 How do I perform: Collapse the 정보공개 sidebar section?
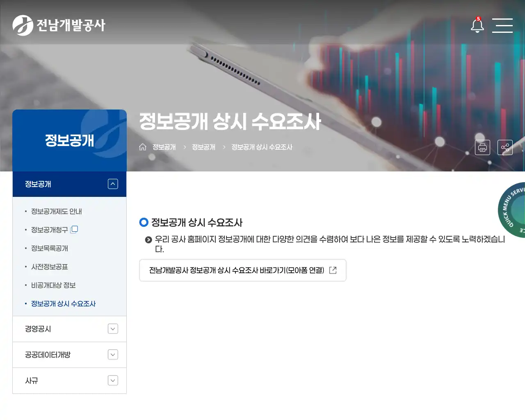113,184
